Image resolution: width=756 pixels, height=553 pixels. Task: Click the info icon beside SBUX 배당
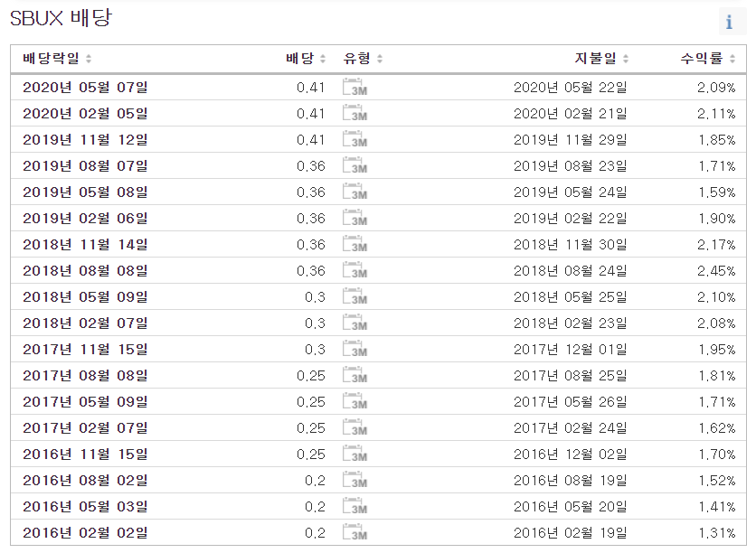pos(731,21)
